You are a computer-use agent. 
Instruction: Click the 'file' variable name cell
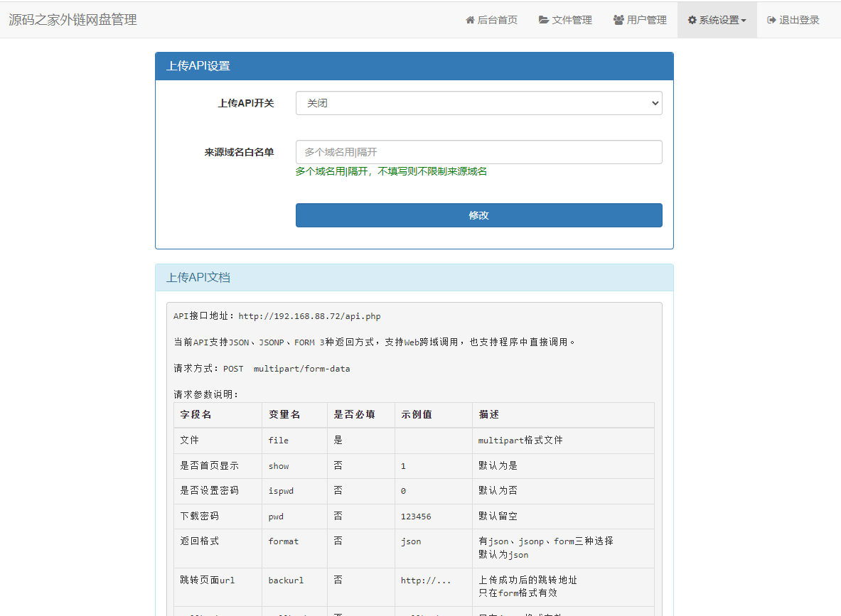tap(294, 441)
